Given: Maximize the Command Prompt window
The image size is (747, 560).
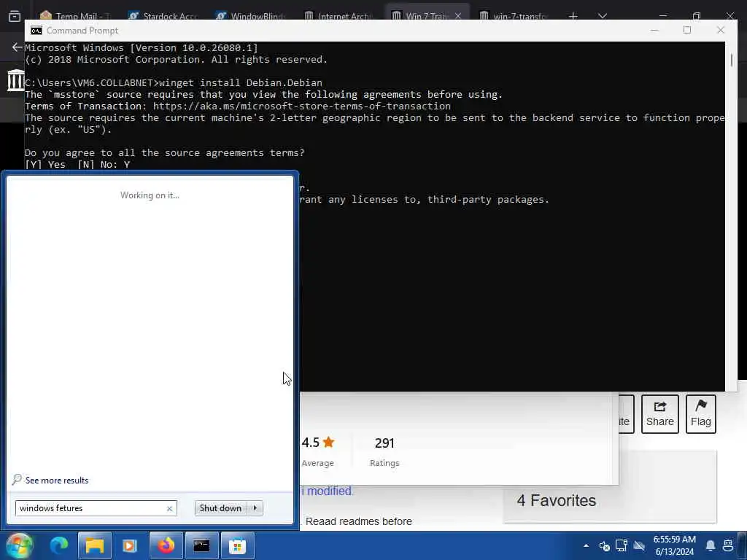Looking at the screenshot, I should coord(687,30).
